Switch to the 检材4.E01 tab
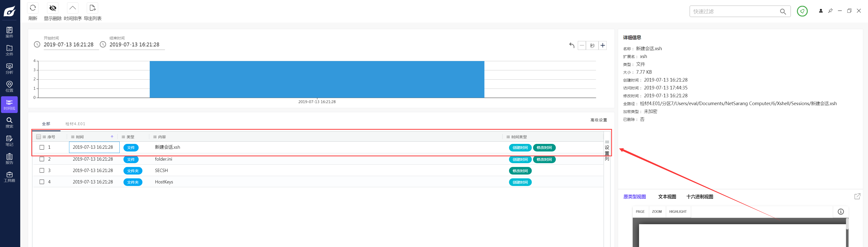Viewport: 868px width, 247px height. click(x=75, y=124)
